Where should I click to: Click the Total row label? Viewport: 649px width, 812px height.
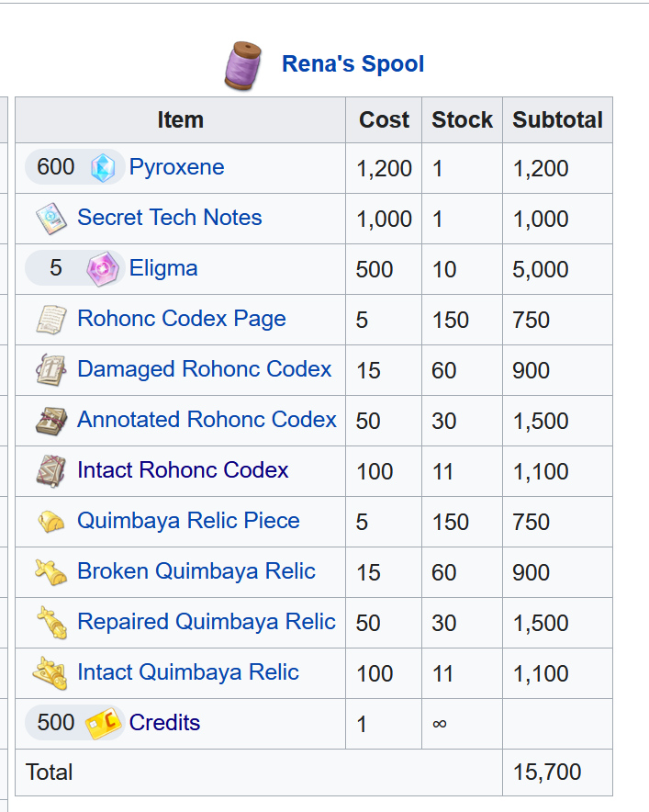click(50, 773)
